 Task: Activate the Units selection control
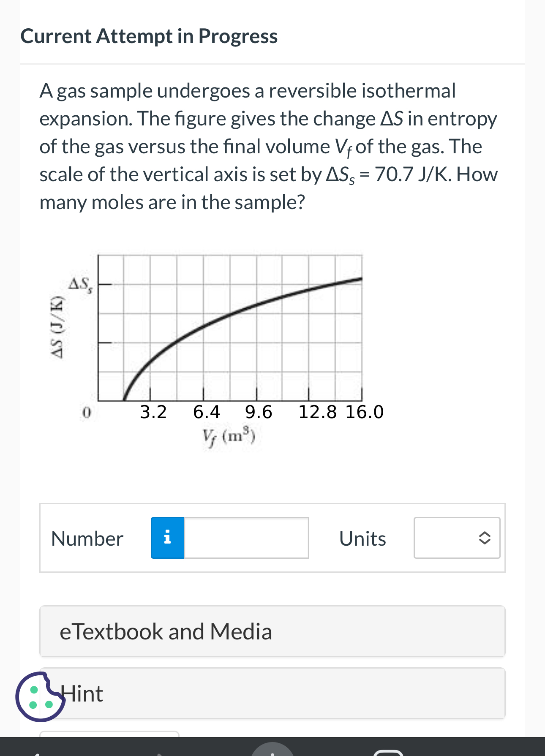tap(457, 538)
